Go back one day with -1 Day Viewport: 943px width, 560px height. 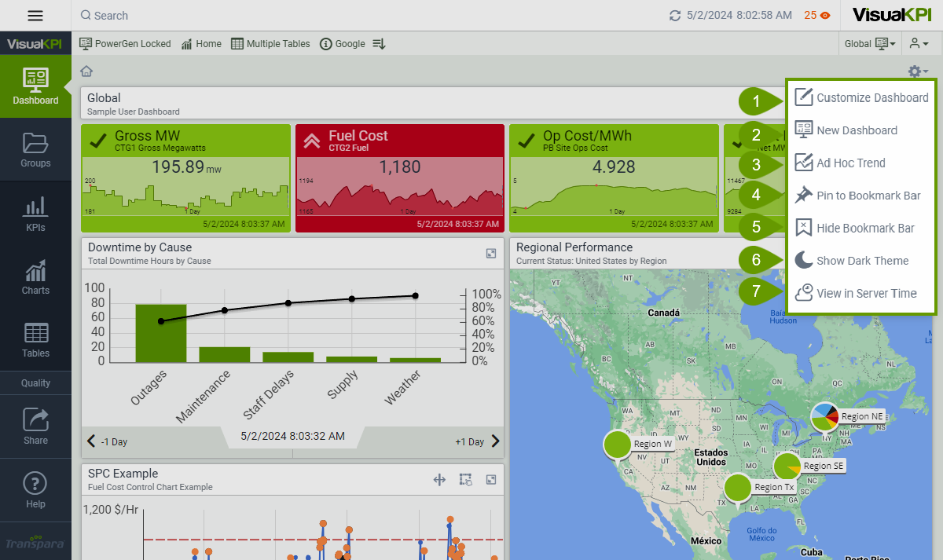(x=107, y=441)
